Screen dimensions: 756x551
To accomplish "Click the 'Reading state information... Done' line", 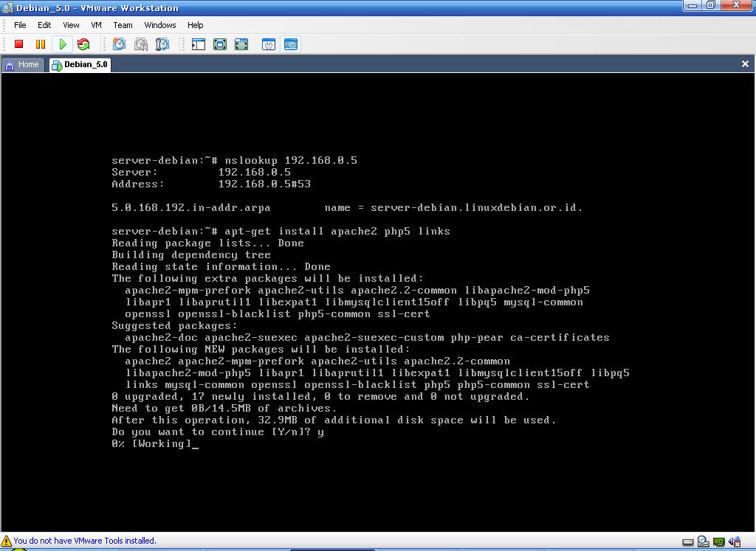I will pyautogui.click(x=221, y=267).
